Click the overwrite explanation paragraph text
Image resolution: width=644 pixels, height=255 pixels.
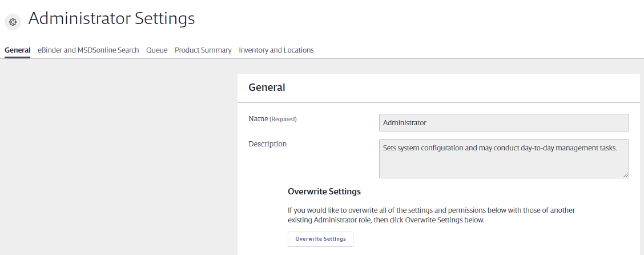point(431,215)
